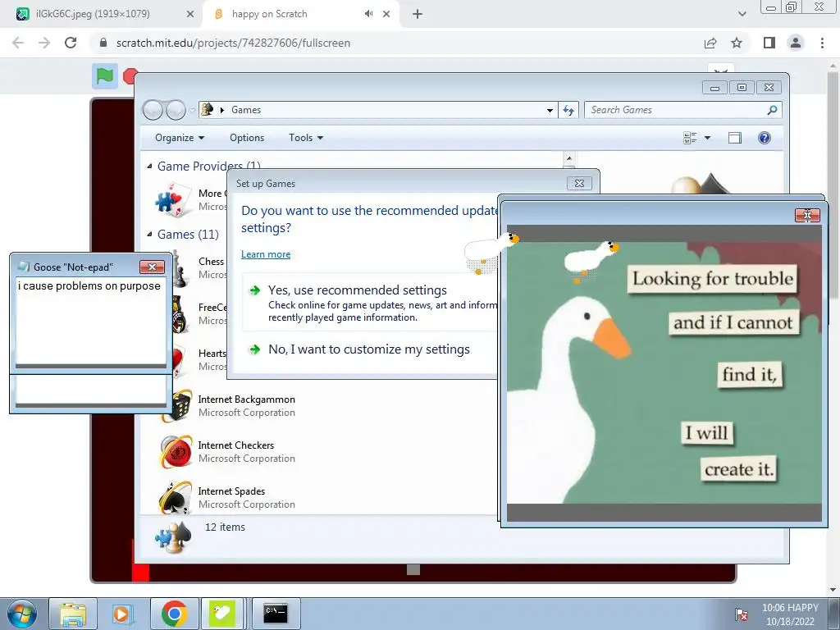
Task: Open File Explorer from taskbar
Action: 73,614
